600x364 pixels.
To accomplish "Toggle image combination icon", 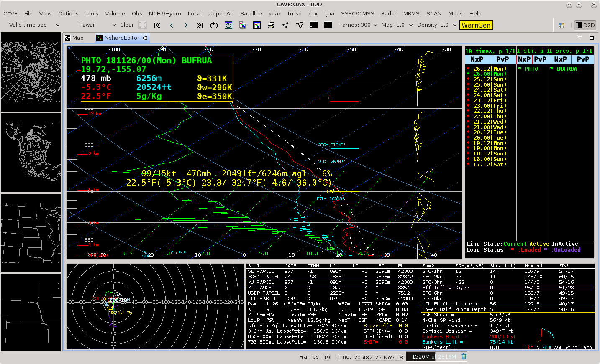I will coord(242,25).
